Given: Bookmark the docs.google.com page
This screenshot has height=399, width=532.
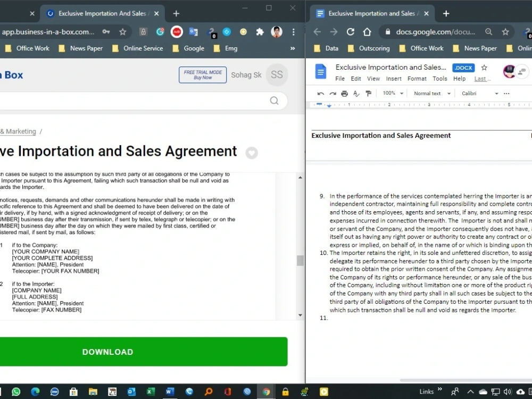Looking at the screenshot, I should click(x=505, y=32).
